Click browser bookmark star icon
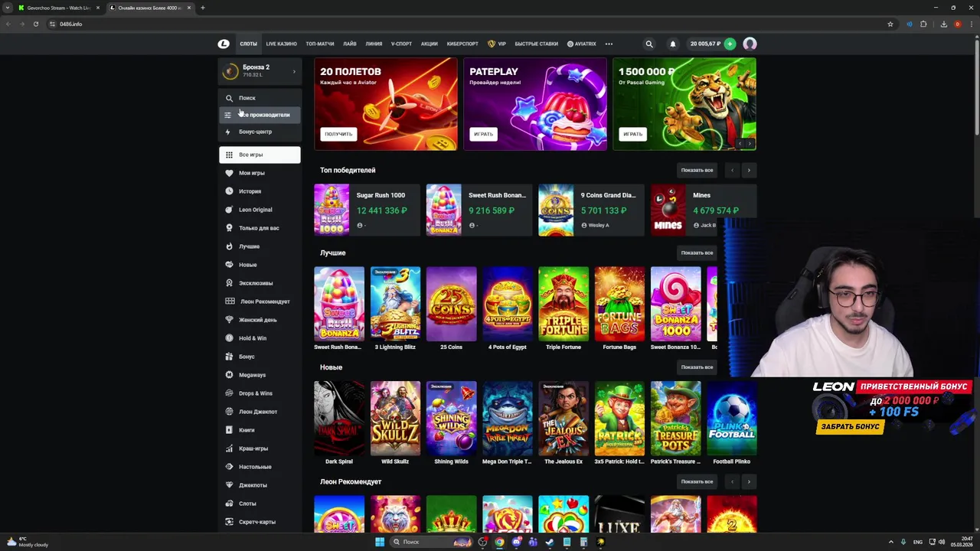 pos(890,24)
